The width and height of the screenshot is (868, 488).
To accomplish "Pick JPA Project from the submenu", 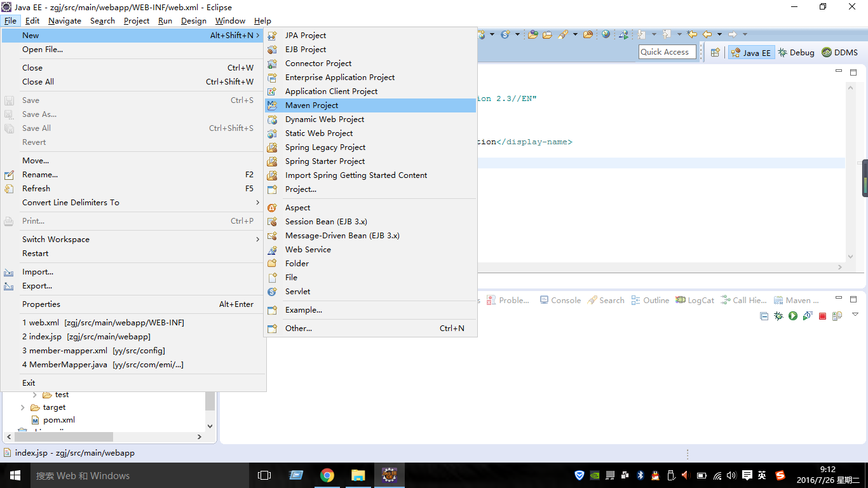I will (370, 36).
